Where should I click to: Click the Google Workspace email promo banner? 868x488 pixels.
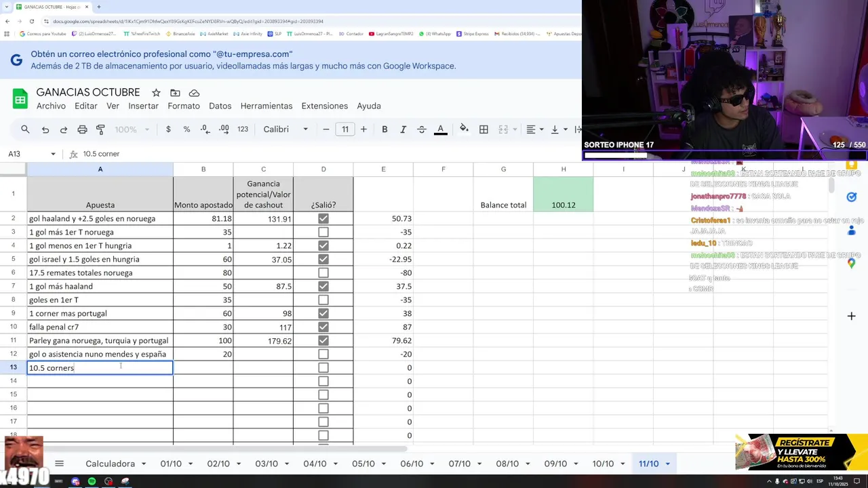[x=291, y=60]
